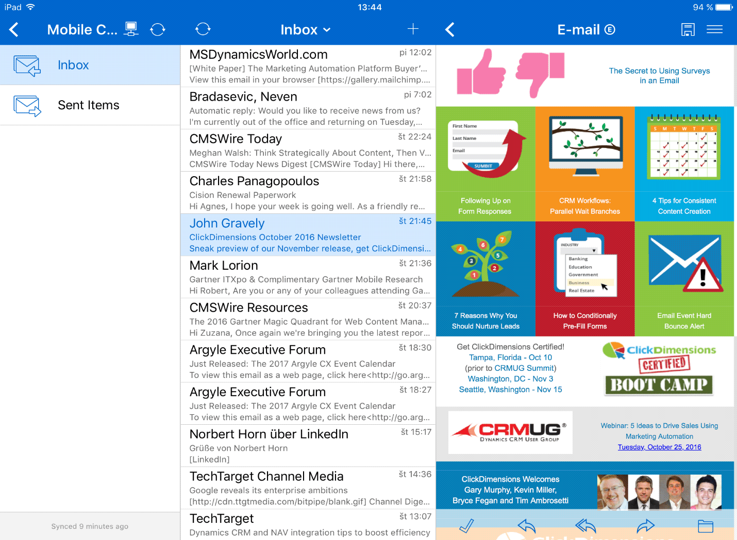
Task: Compose new email with plus icon
Action: coord(413,30)
